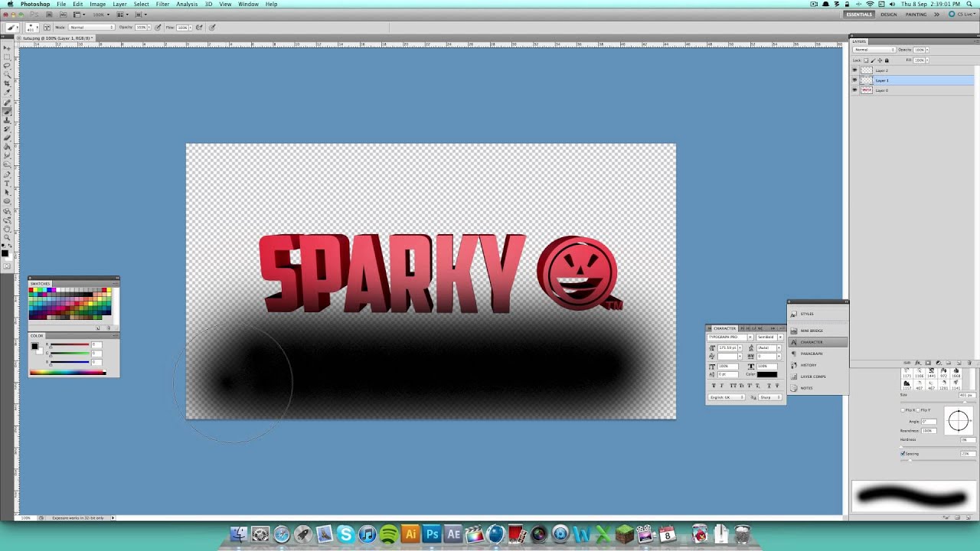Enable Flip X checkbox in brush panel
Viewport: 980px width, 551px height.
click(x=903, y=410)
